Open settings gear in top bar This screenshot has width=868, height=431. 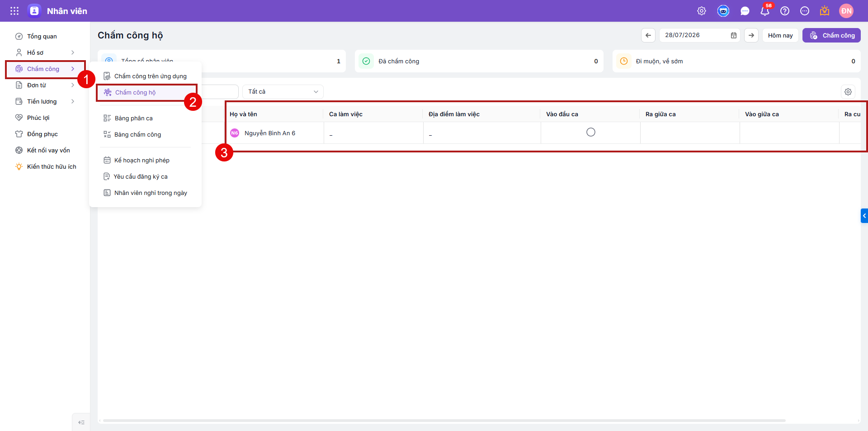[x=702, y=11]
